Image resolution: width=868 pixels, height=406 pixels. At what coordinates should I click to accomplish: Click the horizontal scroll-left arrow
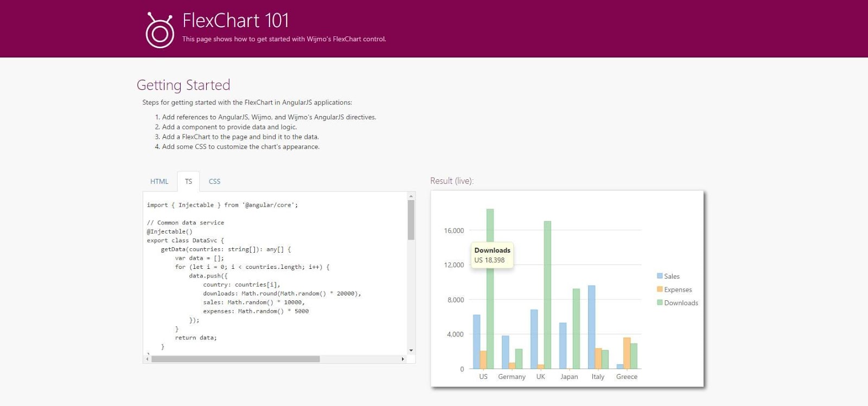[x=148, y=359]
